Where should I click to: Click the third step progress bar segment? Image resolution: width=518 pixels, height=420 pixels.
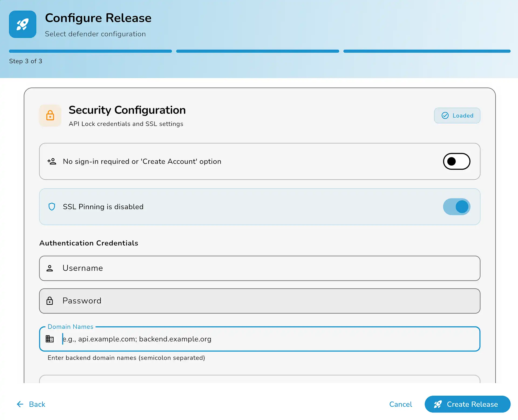pos(427,51)
